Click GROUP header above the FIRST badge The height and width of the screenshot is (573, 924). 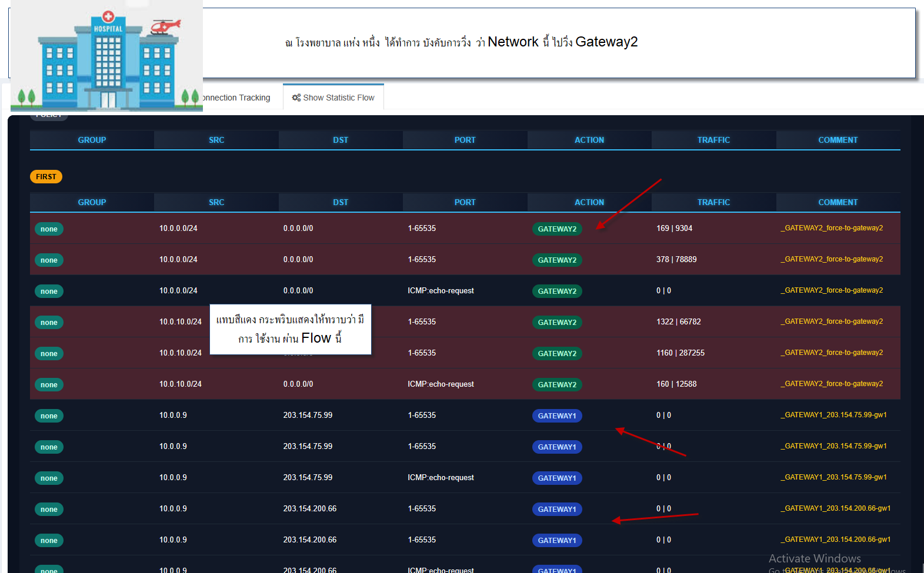[x=92, y=140]
